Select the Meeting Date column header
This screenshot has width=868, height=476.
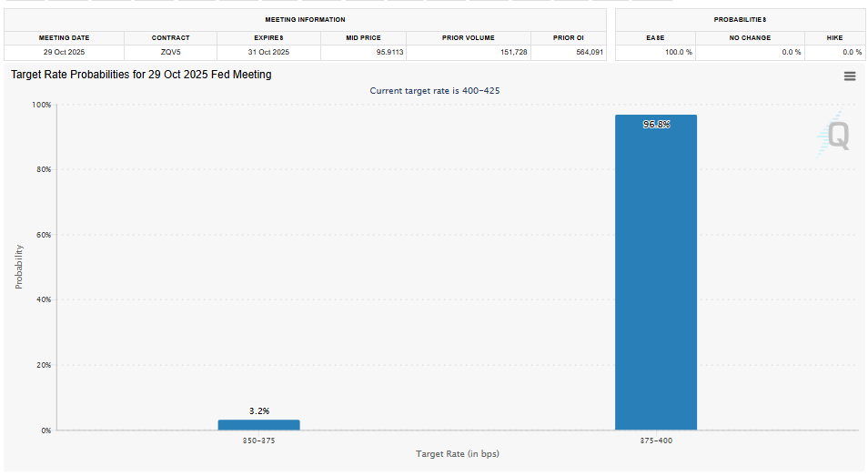64,37
